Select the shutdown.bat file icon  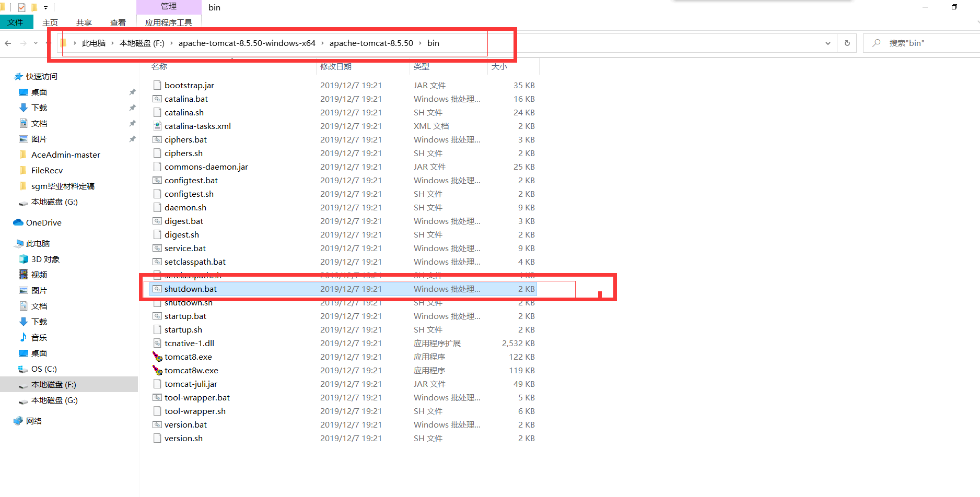(x=157, y=289)
